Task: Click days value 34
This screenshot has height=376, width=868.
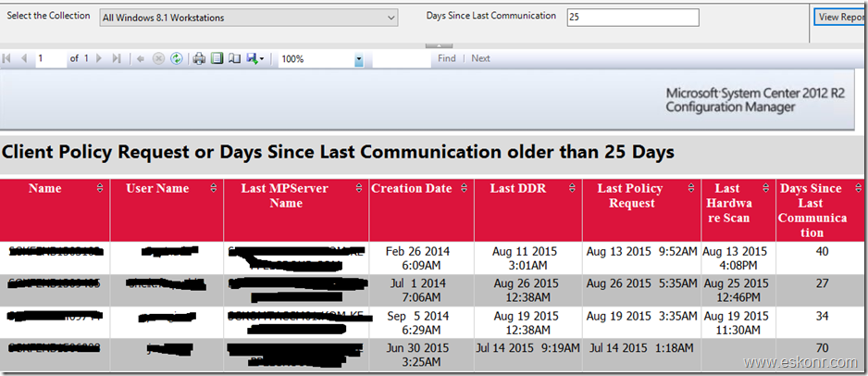Action: coord(822,316)
